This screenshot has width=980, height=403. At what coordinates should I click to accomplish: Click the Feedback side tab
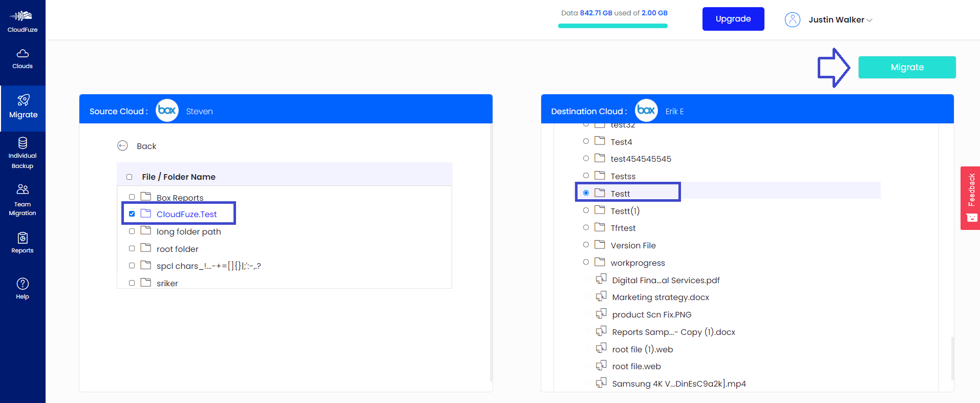click(970, 198)
